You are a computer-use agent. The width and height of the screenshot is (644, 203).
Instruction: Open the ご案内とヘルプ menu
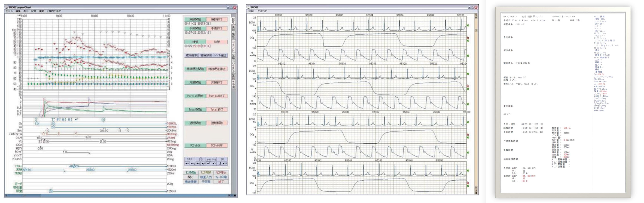(54, 11)
